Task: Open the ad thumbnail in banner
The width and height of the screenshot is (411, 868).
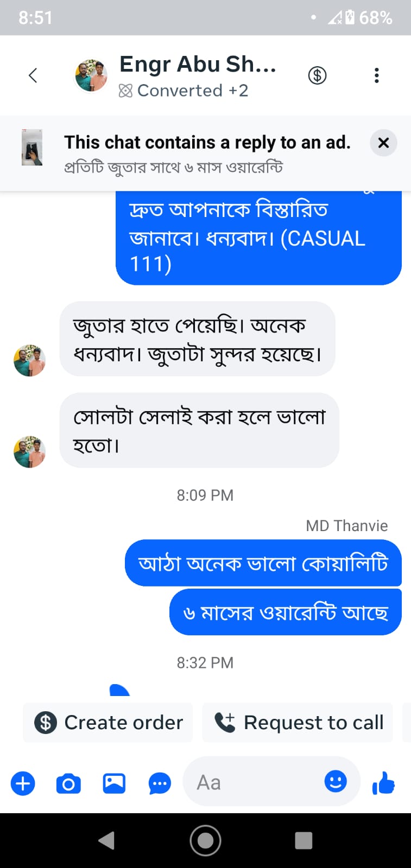Action: (x=32, y=148)
